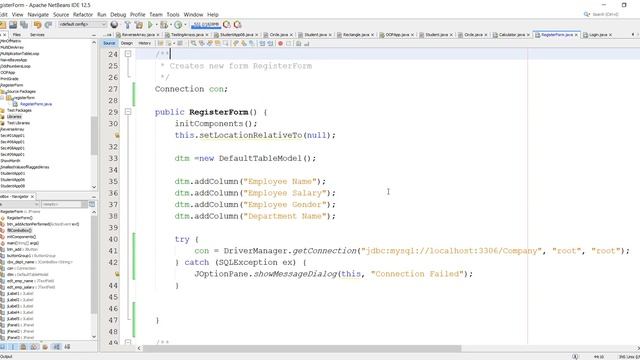Image resolution: width=640 pixels, height=360 pixels.
Task: Click the Projects panel vertical scrollbar
Action: pyautogui.click(x=94, y=136)
